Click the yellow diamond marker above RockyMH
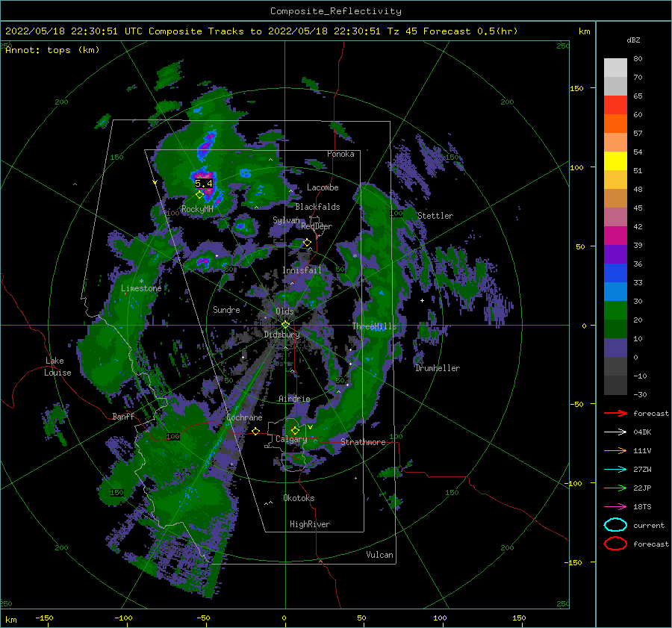Viewport: 672px width, 628px height. 199,195
